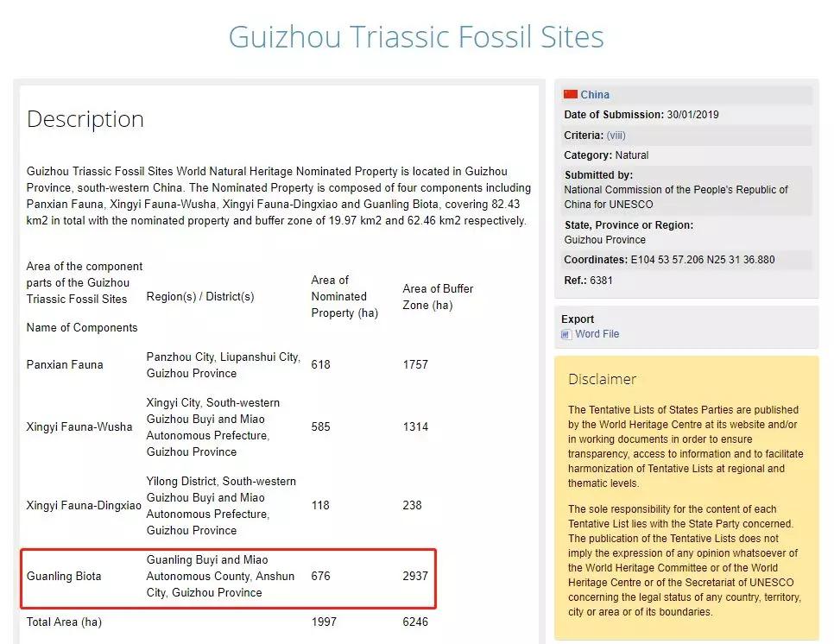Select the Panxian Fauna component name
The height and width of the screenshot is (644, 834).
[65, 365]
